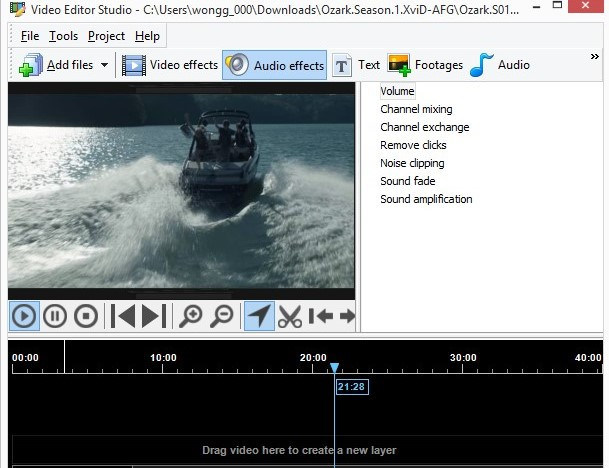Image resolution: width=609 pixels, height=468 pixels.
Task: Click the 00:00 start of the ruler
Action: click(25, 358)
